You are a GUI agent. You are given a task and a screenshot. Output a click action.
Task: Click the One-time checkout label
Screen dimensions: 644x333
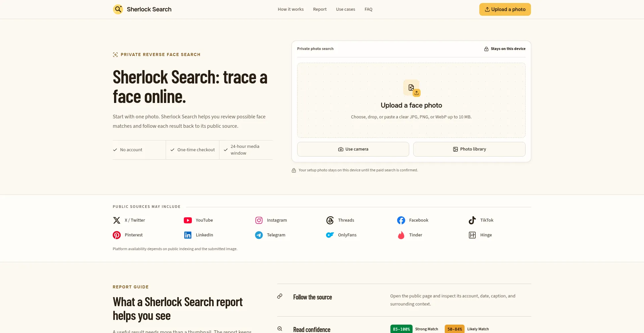pos(196,150)
